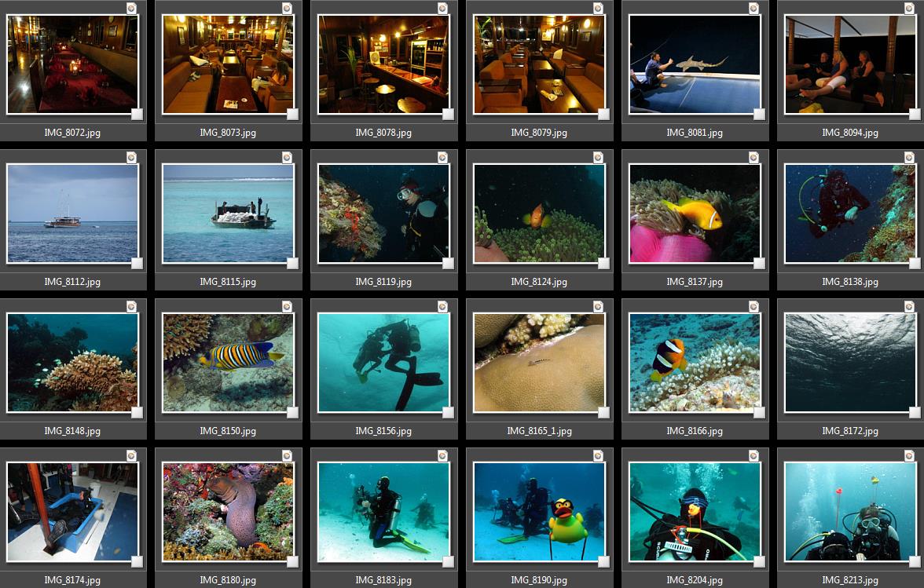Image resolution: width=924 pixels, height=588 pixels.
Task: Click the file-type badge above IMG_8094.jpg
Action: click(909, 8)
